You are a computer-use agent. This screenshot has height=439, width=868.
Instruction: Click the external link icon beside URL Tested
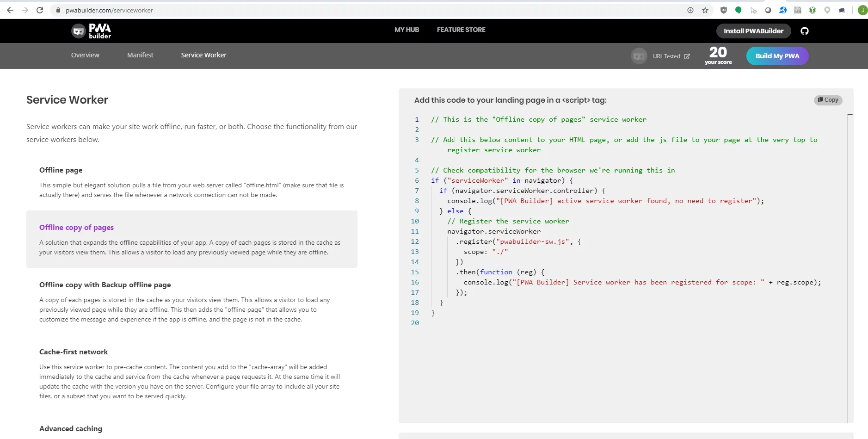(687, 56)
